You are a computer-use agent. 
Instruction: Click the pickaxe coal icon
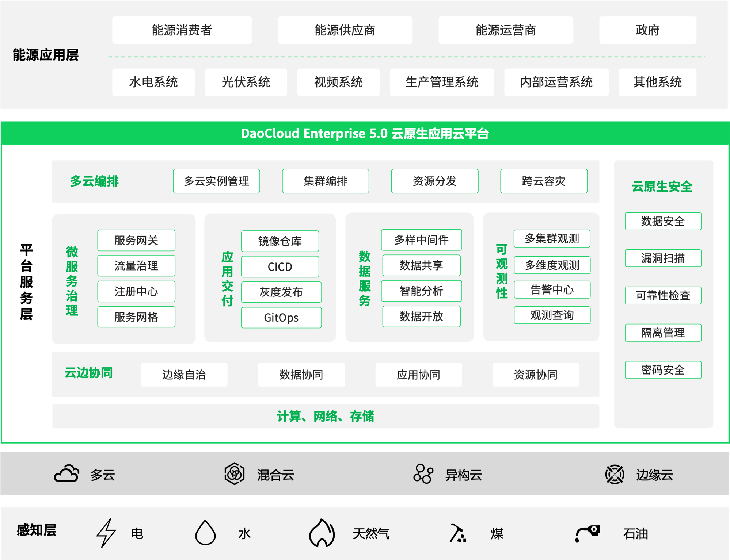(457, 533)
